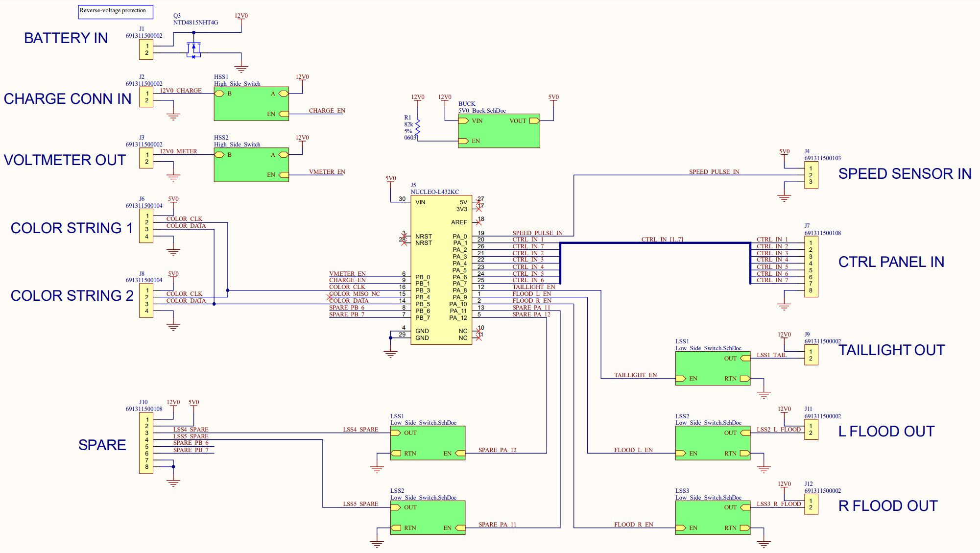Viewport: 980px width, 553px height.
Task: Click the HSS1 High Side Switch block
Action: click(x=251, y=104)
